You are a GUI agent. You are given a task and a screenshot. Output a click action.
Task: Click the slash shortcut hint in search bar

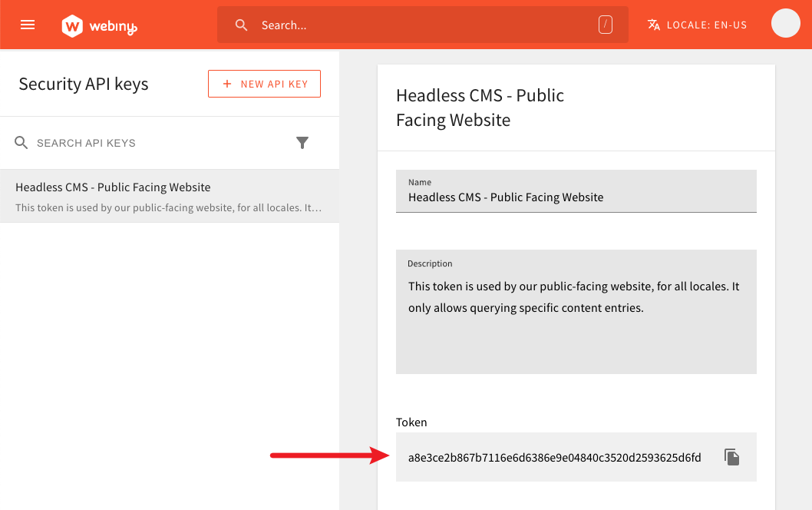point(606,25)
